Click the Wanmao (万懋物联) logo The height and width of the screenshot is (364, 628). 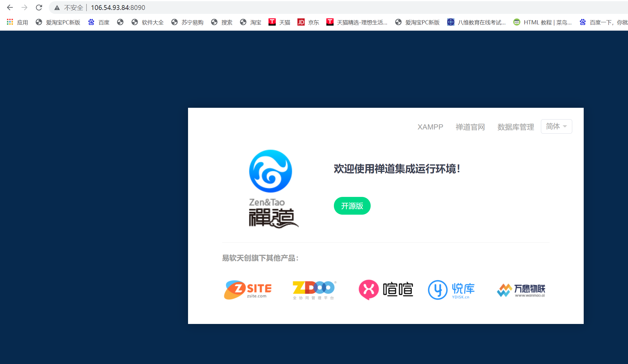(x=521, y=290)
